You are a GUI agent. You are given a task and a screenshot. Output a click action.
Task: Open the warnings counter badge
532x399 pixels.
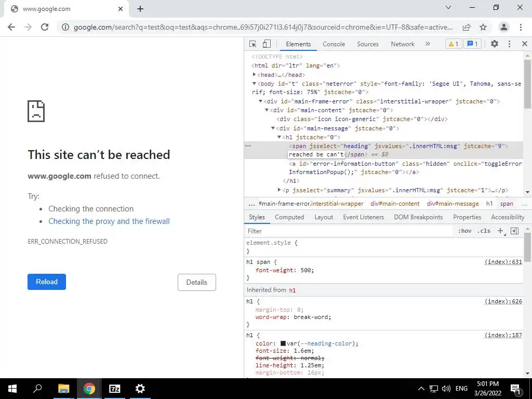click(x=454, y=44)
